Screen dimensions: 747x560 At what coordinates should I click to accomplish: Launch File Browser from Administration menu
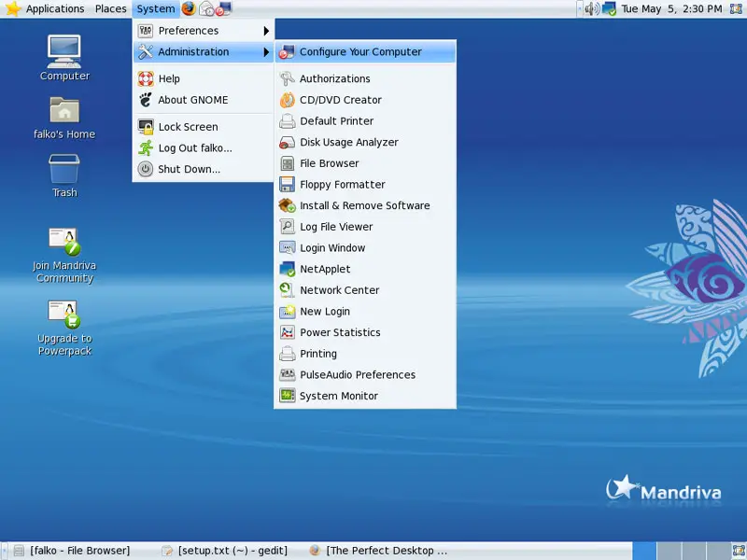pyautogui.click(x=365, y=163)
